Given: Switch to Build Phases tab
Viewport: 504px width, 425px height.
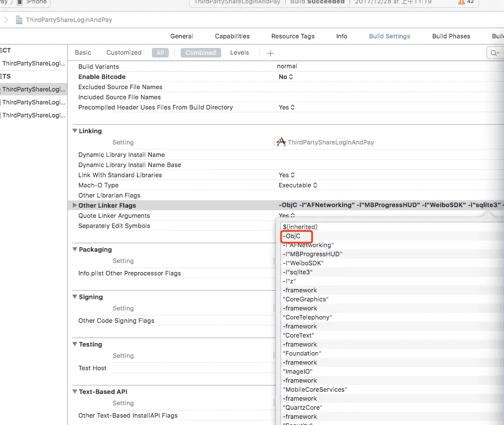Looking at the screenshot, I should [x=451, y=36].
